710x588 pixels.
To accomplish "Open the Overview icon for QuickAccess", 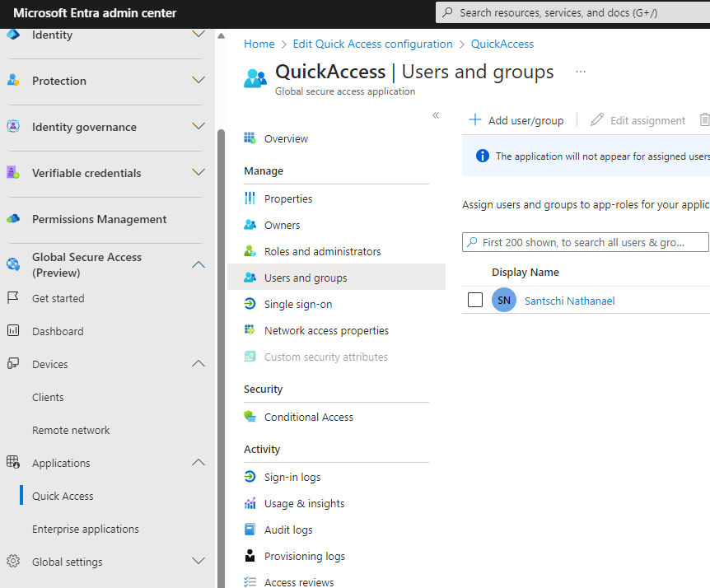I will (250, 138).
